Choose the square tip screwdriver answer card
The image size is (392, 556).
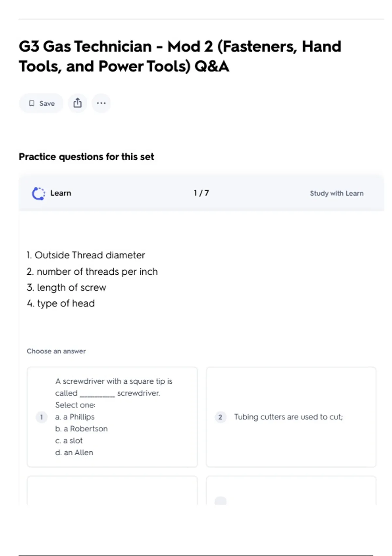tap(112, 417)
